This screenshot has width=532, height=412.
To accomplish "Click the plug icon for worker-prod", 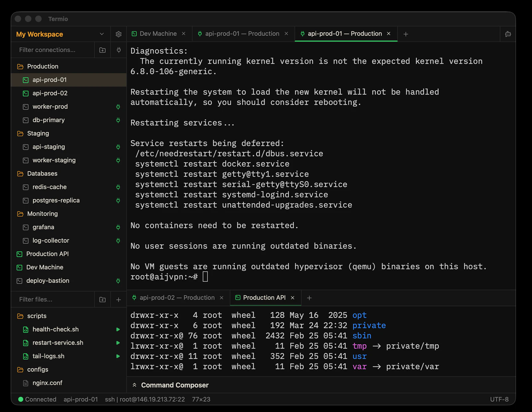I will click(118, 107).
